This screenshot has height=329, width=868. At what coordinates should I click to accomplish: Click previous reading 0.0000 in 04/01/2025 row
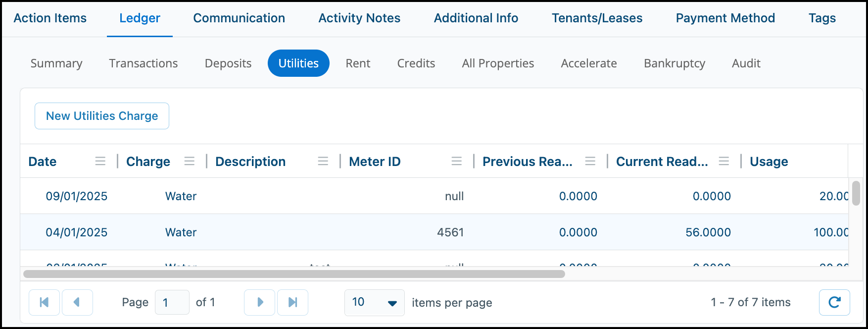pyautogui.click(x=578, y=232)
